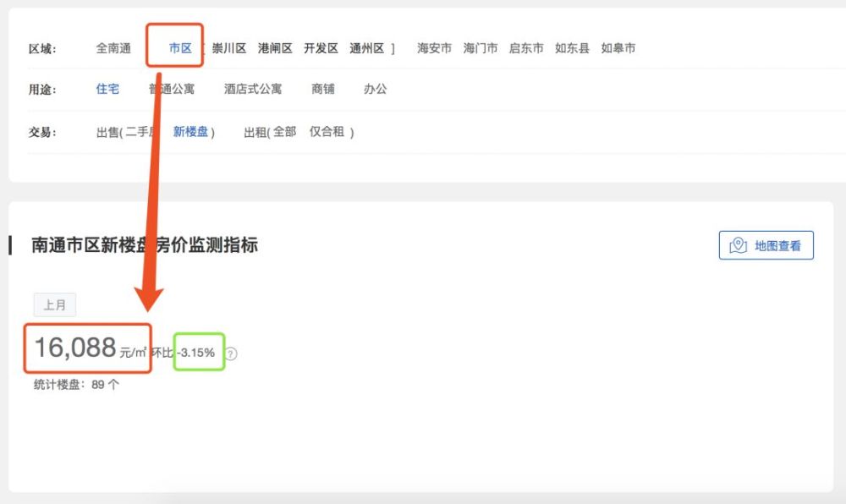Select 开发区 district filter
846x504 pixels.
(321, 48)
